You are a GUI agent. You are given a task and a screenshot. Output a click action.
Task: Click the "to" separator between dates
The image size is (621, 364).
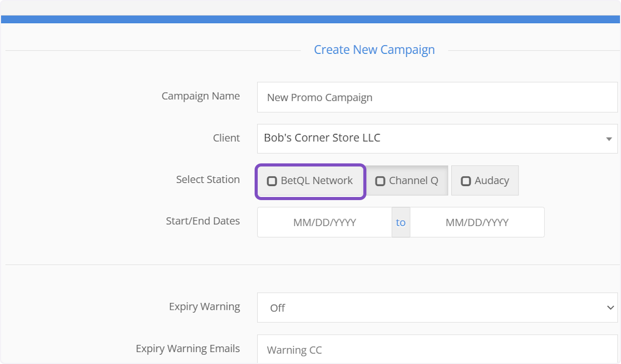[401, 222]
